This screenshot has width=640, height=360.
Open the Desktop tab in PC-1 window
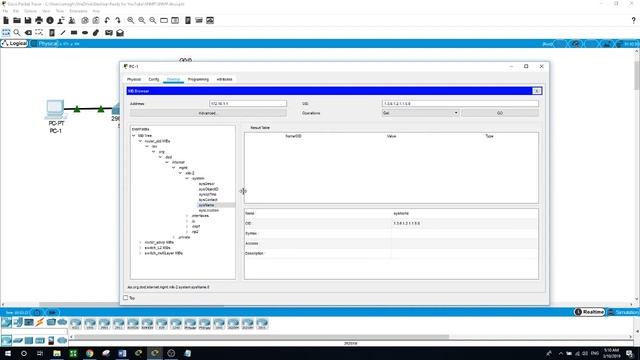click(x=173, y=79)
